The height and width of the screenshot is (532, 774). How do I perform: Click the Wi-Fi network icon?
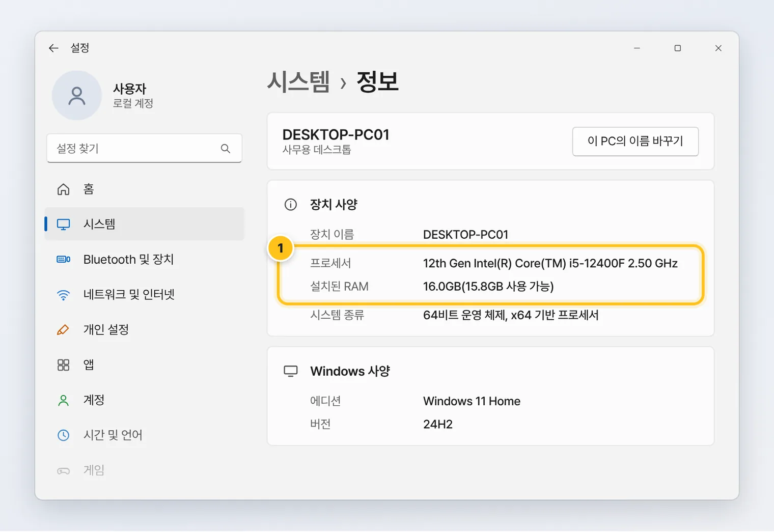(x=63, y=294)
